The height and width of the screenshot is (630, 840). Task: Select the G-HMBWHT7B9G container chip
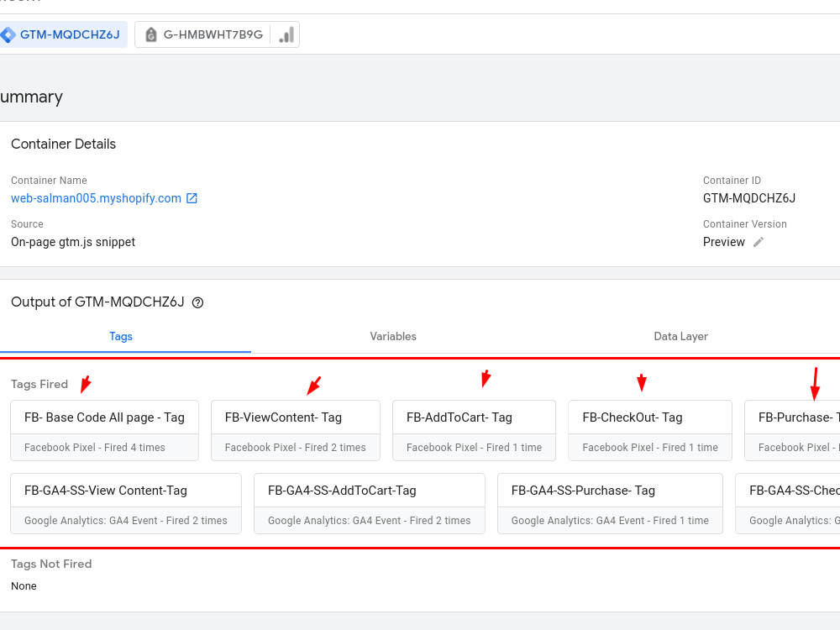coord(217,34)
